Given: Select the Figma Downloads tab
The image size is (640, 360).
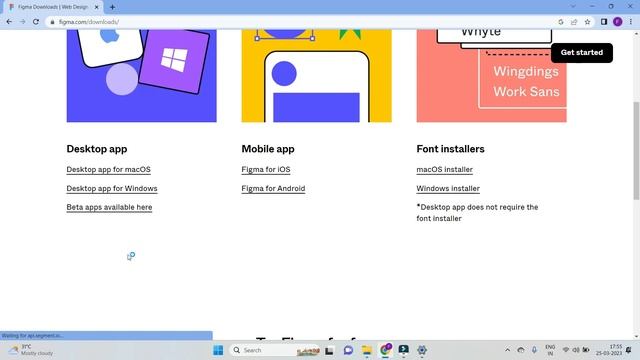Looking at the screenshot, I should [52, 7].
